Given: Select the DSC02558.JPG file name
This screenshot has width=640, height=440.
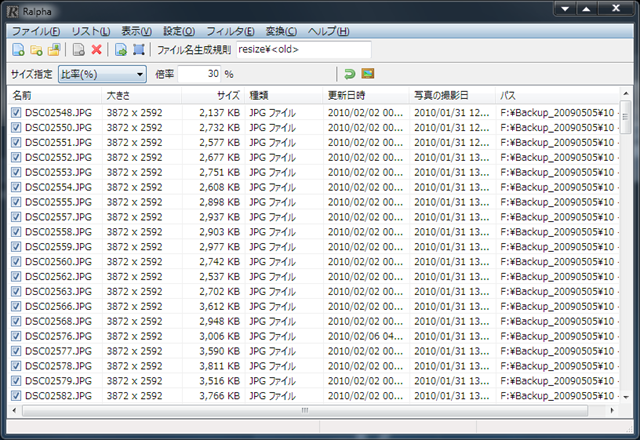Looking at the screenshot, I should pyautogui.click(x=58, y=231).
